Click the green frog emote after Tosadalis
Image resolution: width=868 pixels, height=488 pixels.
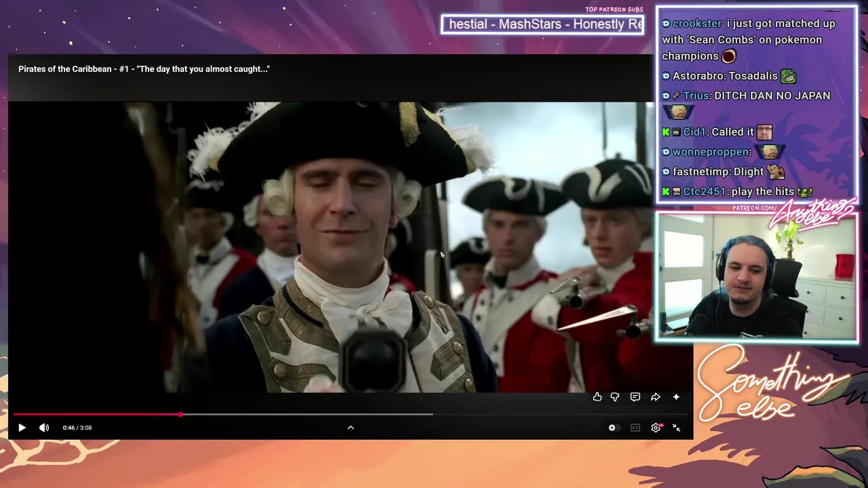click(x=788, y=76)
